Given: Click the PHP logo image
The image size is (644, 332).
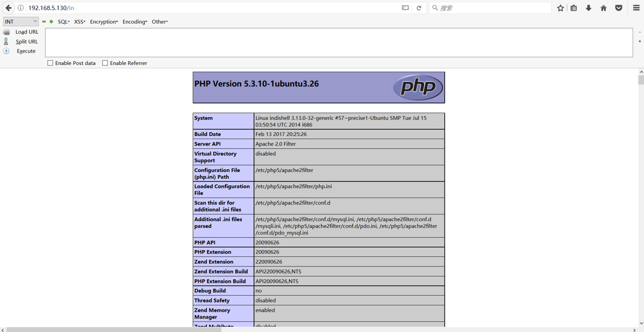Looking at the screenshot, I should click(x=418, y=87).
